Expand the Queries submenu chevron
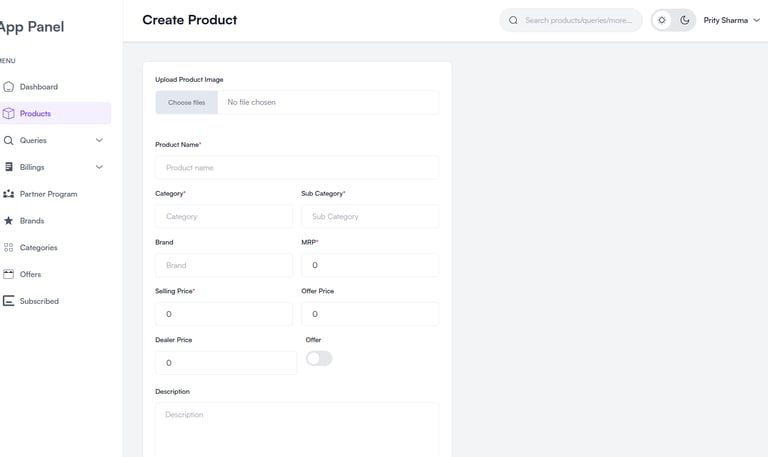The image size is (768, 457). 99,141
